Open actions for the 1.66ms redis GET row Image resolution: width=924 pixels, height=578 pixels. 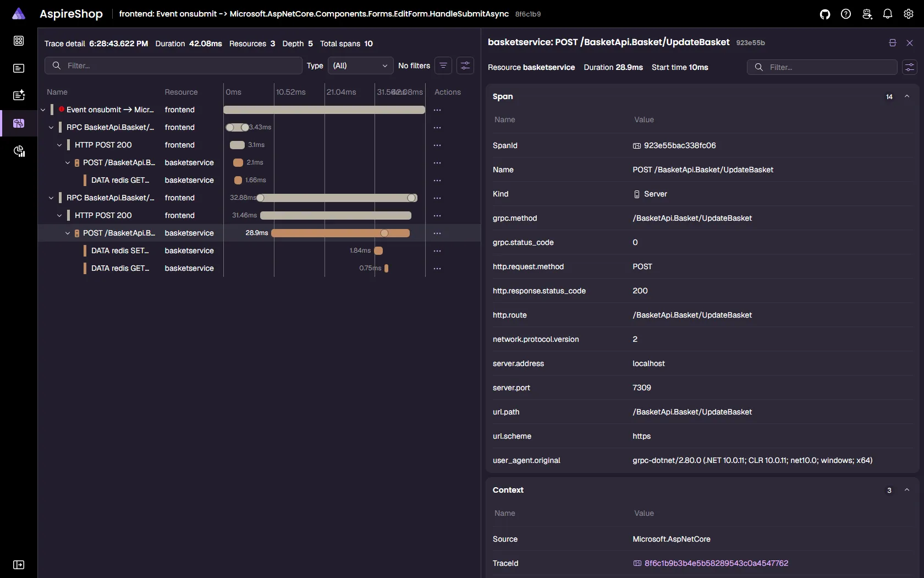tap(437, 181)
